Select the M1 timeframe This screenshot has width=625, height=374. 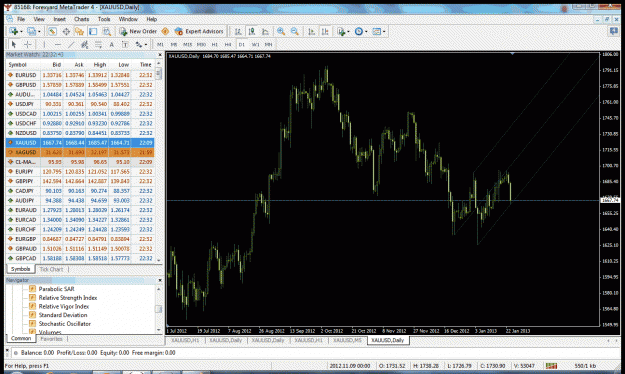160,44
